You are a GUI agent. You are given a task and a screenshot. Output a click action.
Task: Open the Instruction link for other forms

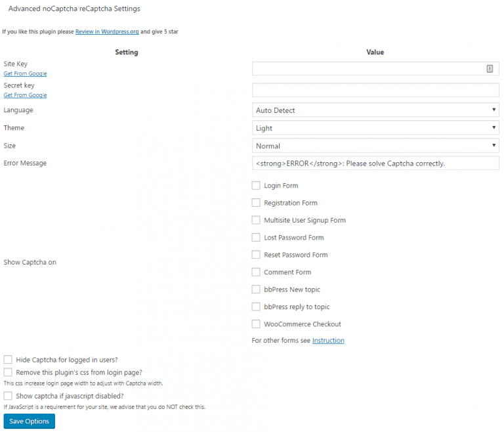[328, 340]
